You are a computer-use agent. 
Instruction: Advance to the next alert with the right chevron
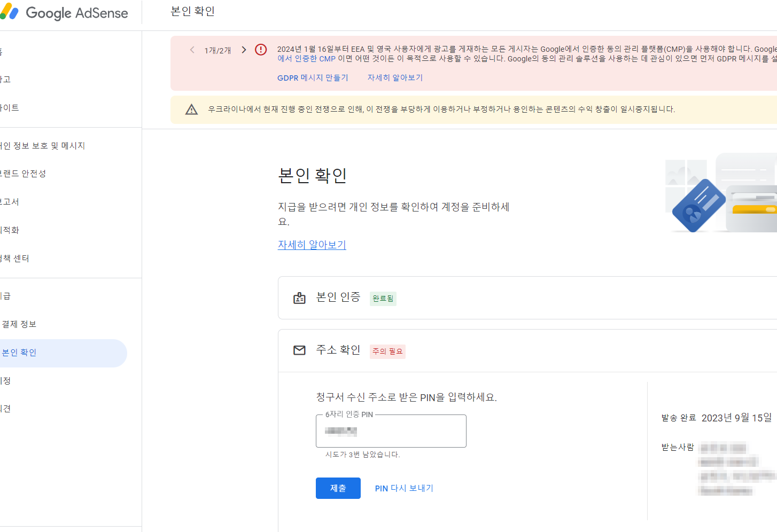244,49
